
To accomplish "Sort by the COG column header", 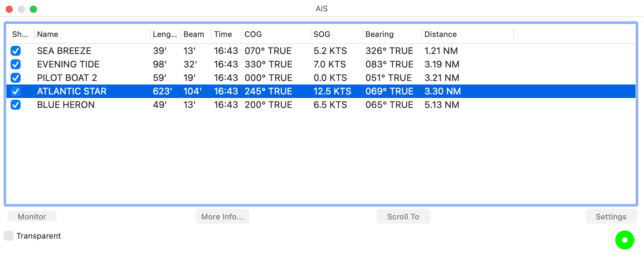I will [x=277, y=34].
